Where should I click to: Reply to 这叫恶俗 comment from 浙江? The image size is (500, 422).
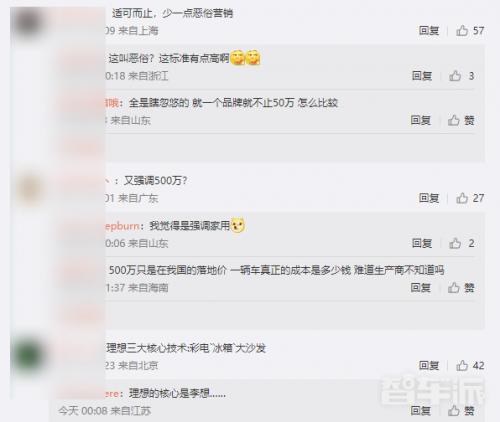tap(422, 76)
